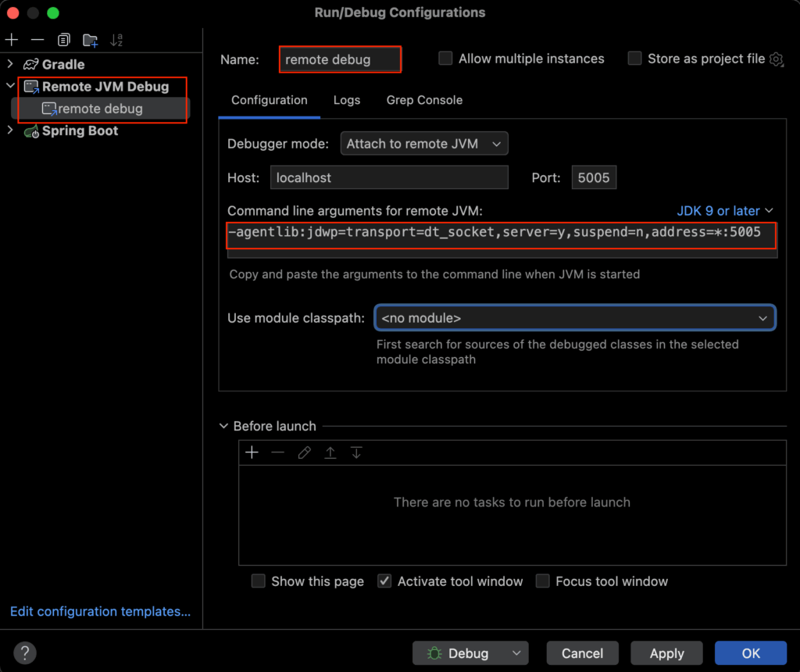Open help with question mark button
Viewport: 800px width, 672px height.
25,652
